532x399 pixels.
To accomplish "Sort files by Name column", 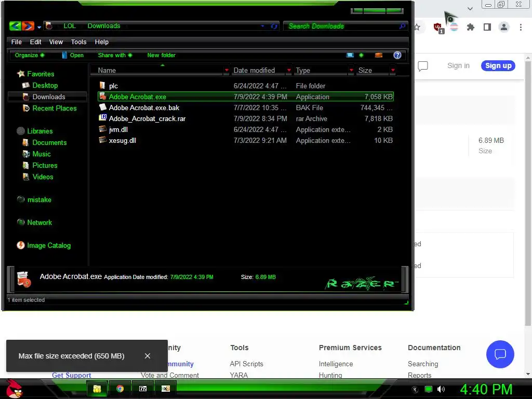I will click(107, 70).
